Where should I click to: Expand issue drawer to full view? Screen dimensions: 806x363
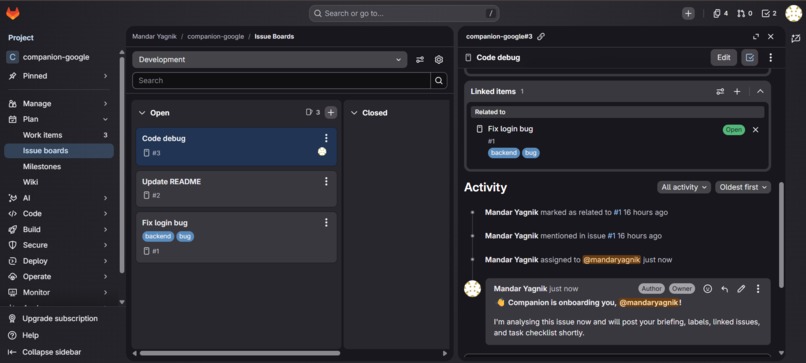(756, 37)
